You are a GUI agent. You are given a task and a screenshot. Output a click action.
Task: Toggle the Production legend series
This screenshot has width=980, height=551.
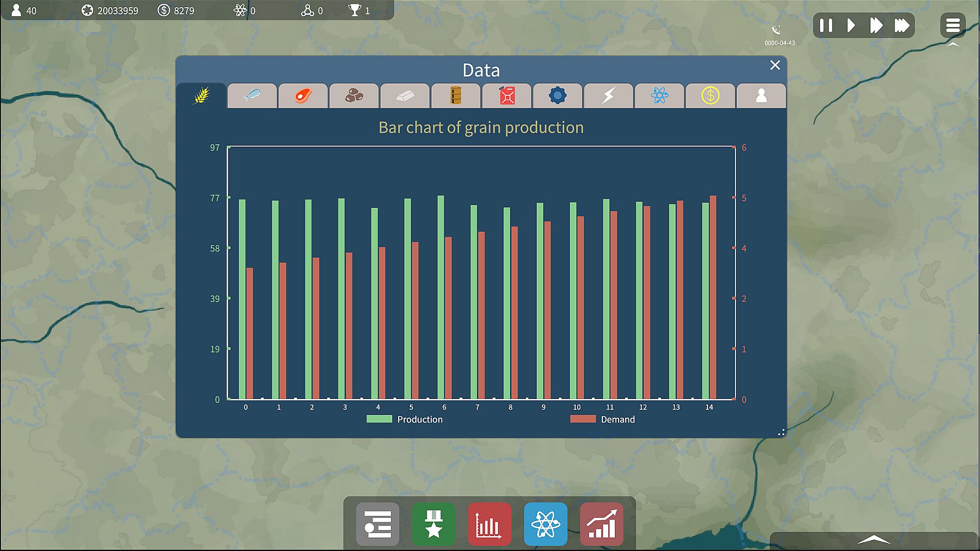tap(404, 419)
